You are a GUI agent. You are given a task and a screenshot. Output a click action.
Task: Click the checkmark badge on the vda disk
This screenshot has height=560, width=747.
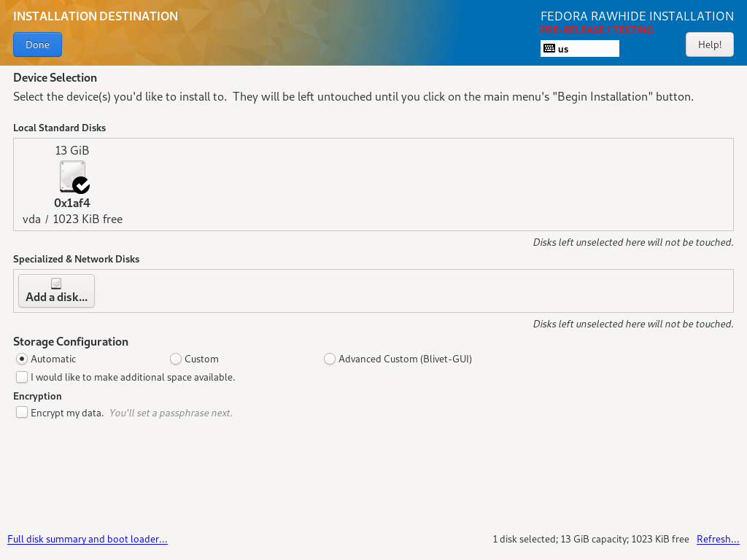click(81, 184)
